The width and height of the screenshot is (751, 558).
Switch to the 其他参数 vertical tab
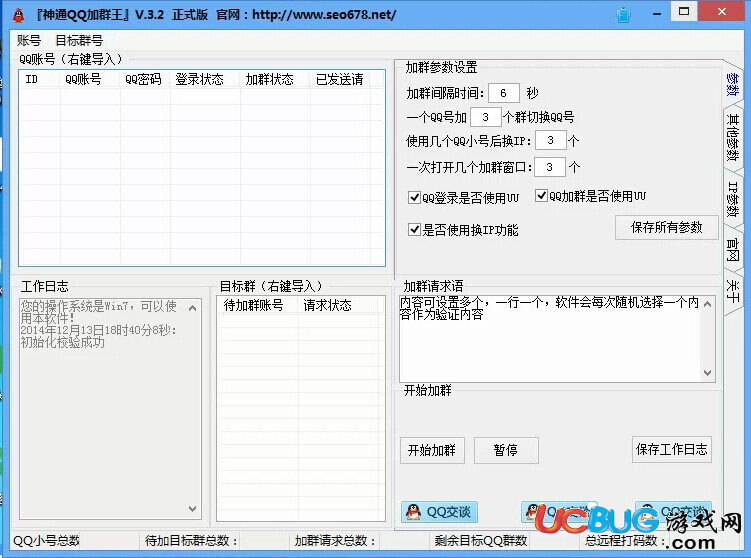[x=732, y=137]
